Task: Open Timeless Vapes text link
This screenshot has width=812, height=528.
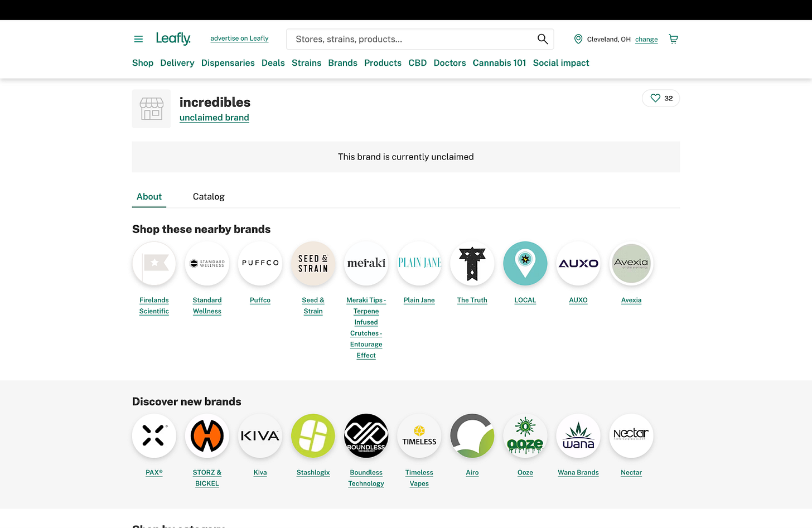Action: point(419,478)
